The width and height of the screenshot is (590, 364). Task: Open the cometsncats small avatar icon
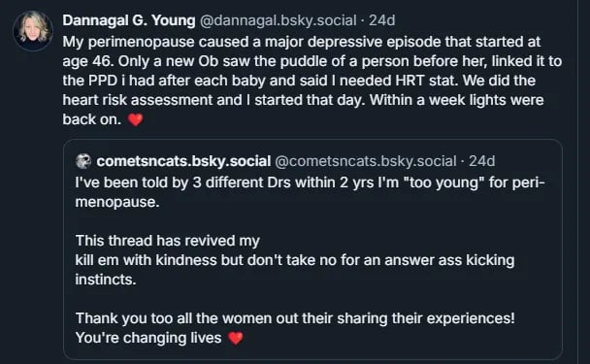coord(83,161)
